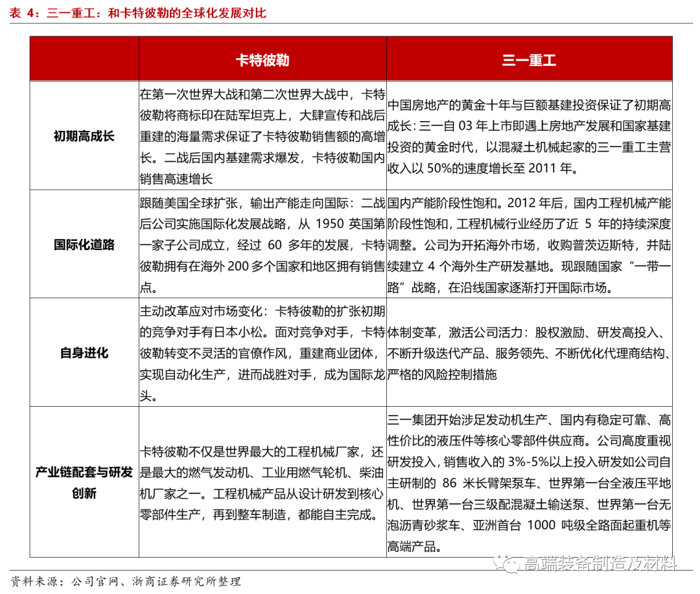Image resolution: width=700 pixels, height=594 pixels.
Task: Click the row label '自身进化'
Action: tap(84, 353)
